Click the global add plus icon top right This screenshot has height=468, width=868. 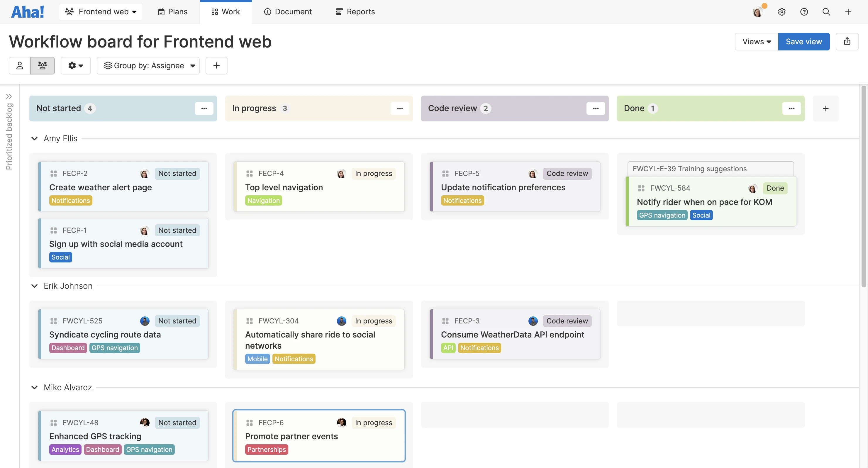tap(848, 11)
